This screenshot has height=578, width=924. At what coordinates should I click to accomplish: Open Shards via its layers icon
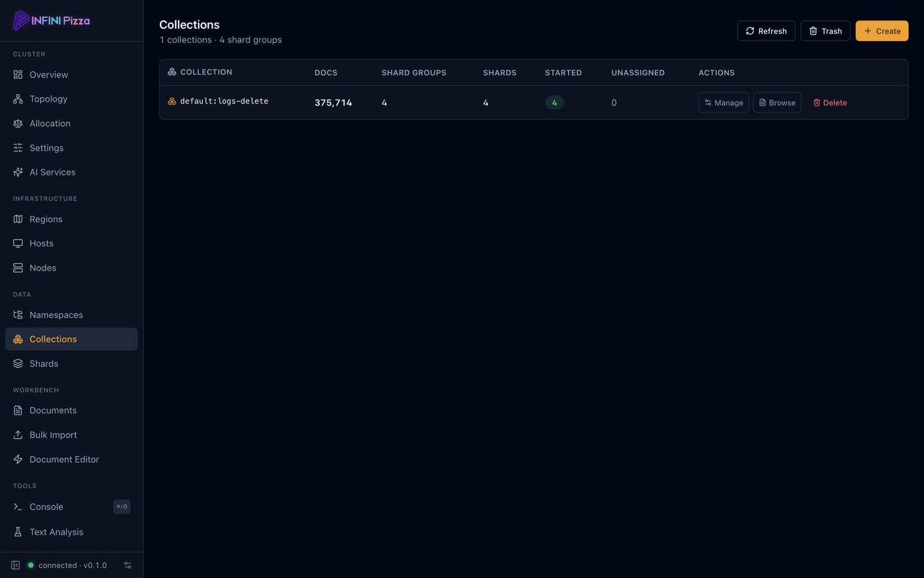(x=18, y=363)
